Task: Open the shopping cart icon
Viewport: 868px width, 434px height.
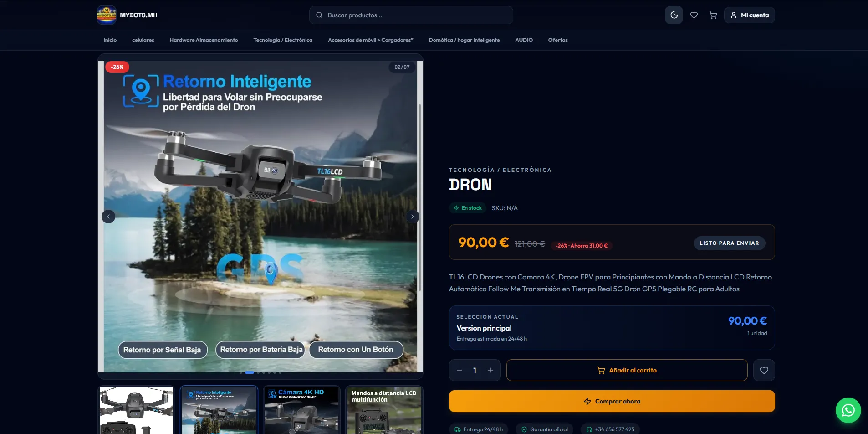Action: pyautogui.click(x=713, y=15)
